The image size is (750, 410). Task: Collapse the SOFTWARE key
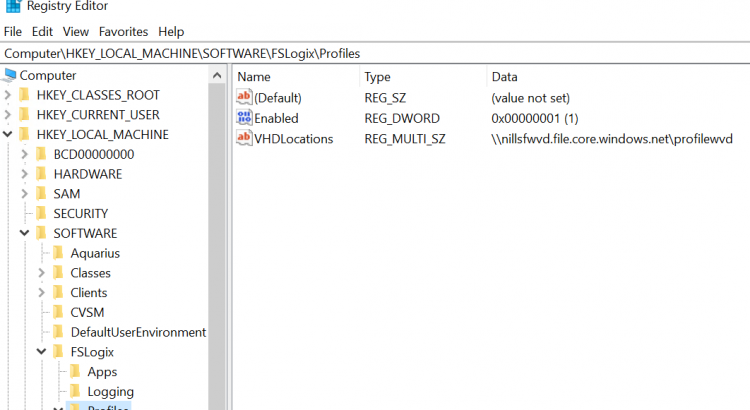click(24, 233)
